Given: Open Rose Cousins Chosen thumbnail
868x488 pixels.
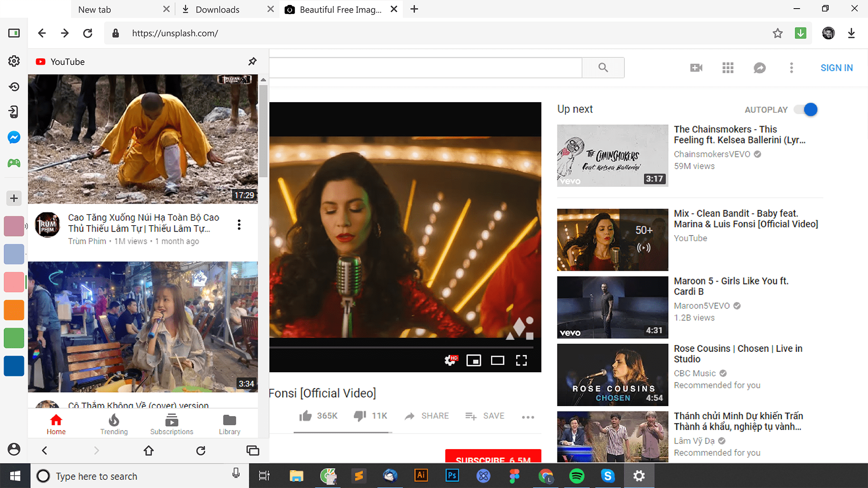Looking at the screenshot, I should click(x=613, y=375).
